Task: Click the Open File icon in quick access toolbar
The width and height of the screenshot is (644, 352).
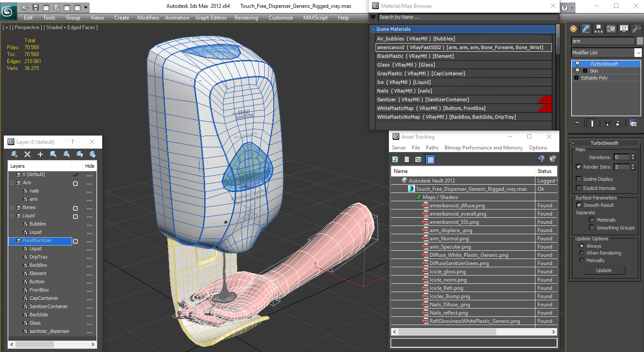Action: coord(25,7)
